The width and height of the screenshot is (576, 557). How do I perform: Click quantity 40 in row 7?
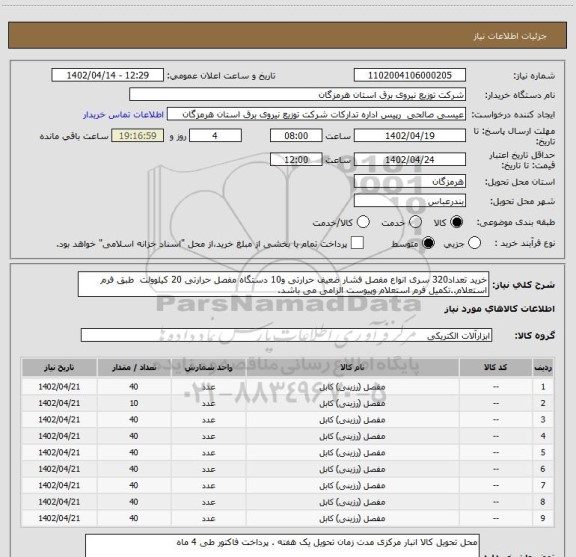(134, 485)
